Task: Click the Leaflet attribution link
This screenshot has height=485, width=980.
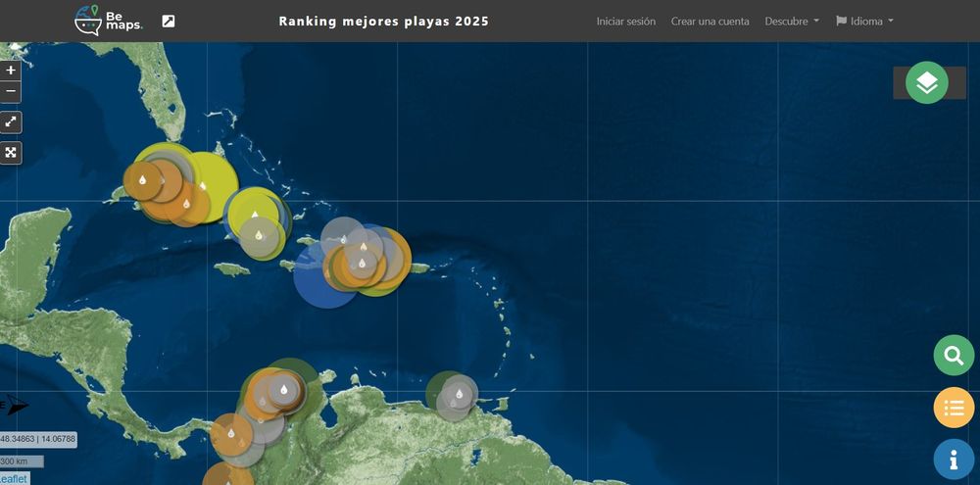Action: tap(13, 479)
